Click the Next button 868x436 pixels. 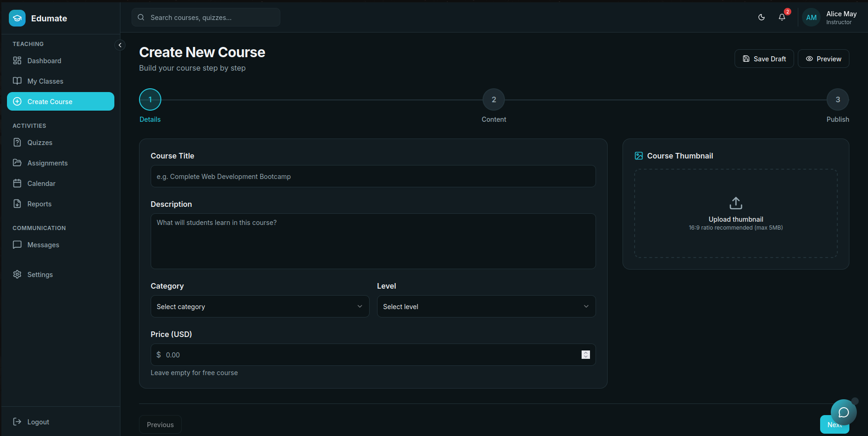(x=835, y=424)
